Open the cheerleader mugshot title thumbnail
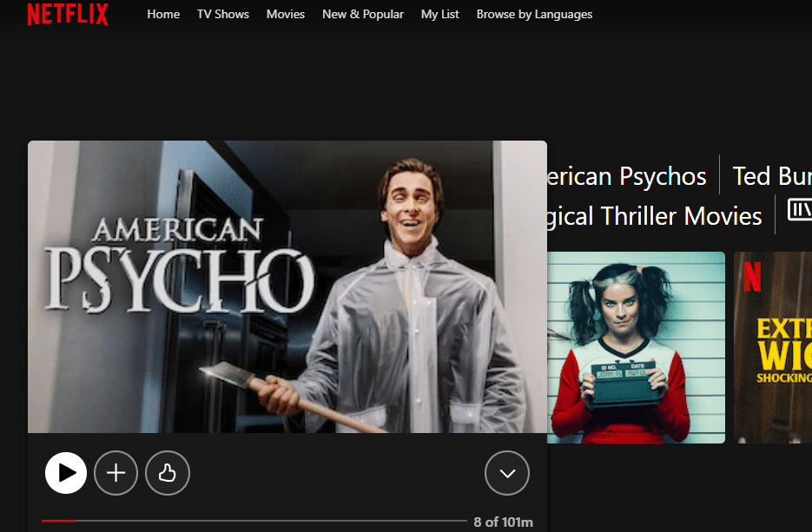This screenshot has height=532, width=812. pyautogui.click(x=636, y=347)
